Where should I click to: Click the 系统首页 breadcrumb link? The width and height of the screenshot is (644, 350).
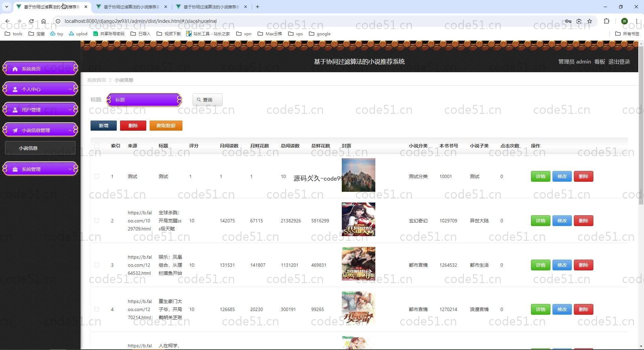coord(96,80)
